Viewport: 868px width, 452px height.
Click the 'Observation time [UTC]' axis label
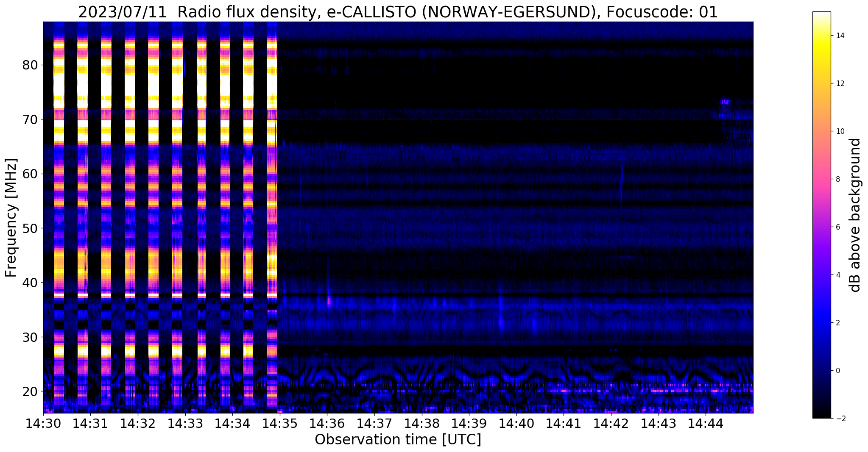pyautogui.click(x=398, y=440)
